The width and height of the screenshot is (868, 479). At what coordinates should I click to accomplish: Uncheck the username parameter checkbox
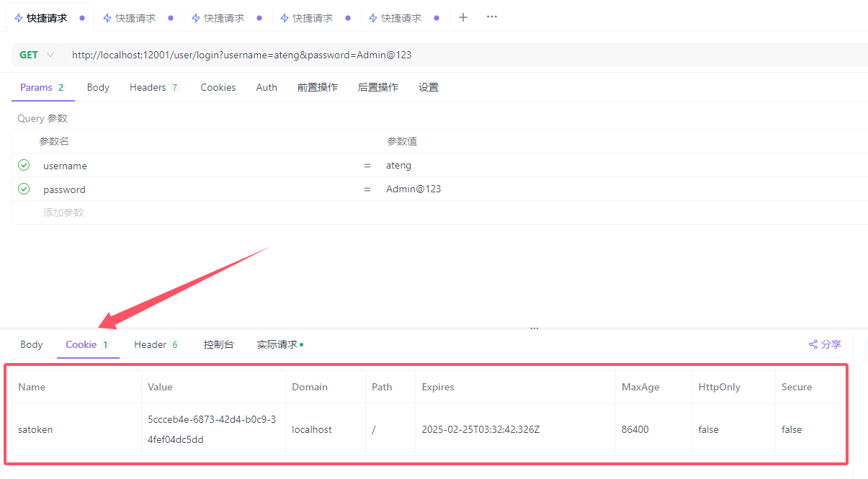[x=24, y=166]
